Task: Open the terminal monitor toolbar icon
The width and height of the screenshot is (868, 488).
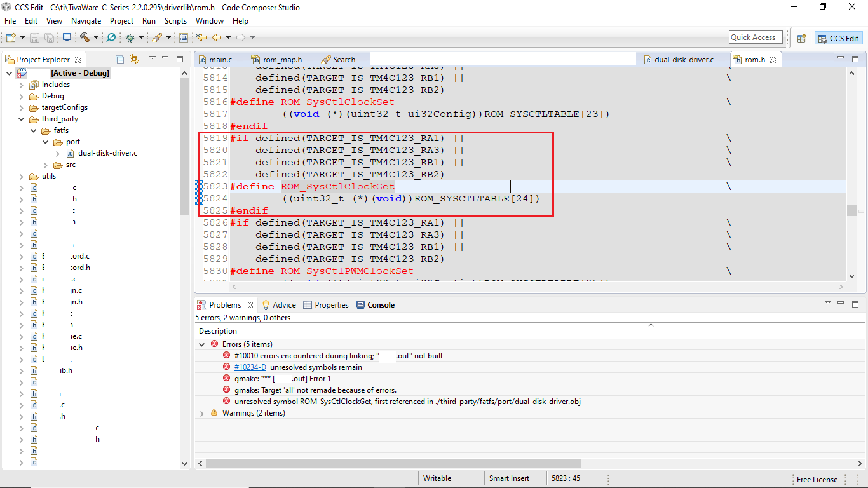Action: [x=67, y=37]
